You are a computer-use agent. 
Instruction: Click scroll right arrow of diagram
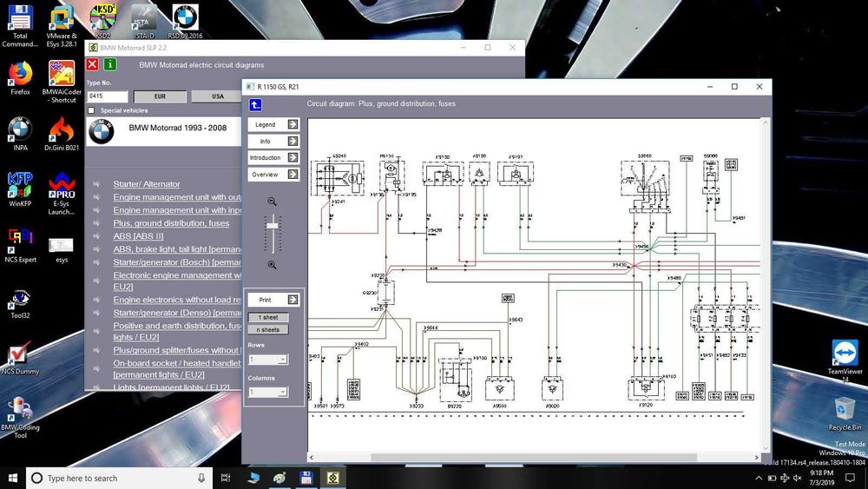[x=757, y=458]
